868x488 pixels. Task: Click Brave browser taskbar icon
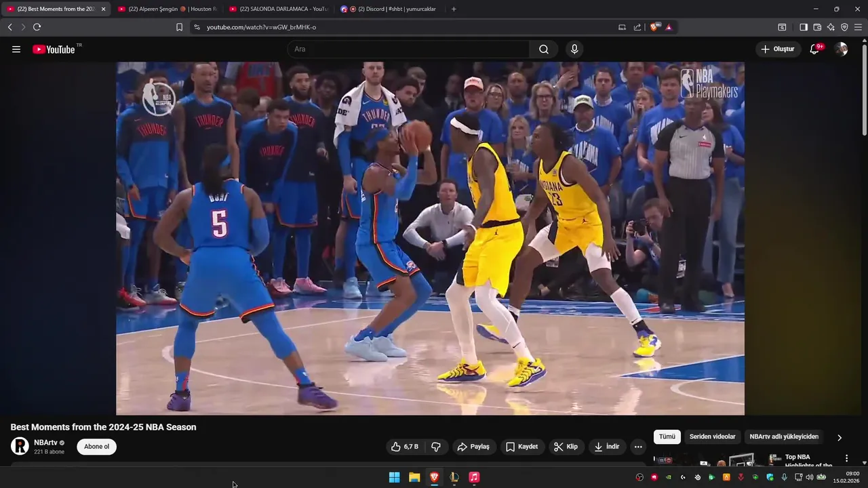(x=434, y=477)
